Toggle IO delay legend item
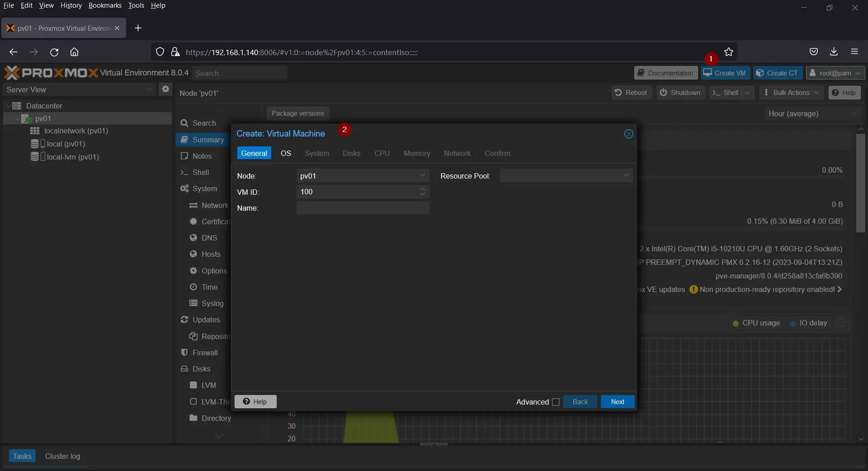This screenshot has height=471, width=868. [809, 323]
